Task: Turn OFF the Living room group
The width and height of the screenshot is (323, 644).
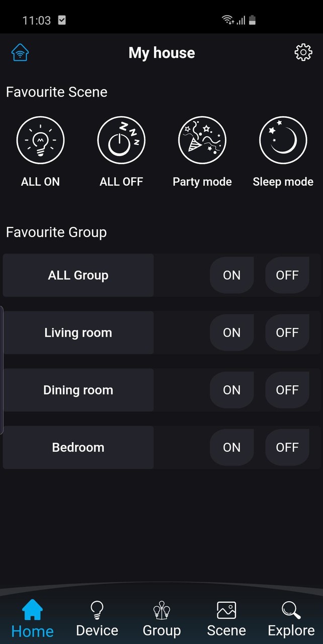Action: click(x=287, y=333)
